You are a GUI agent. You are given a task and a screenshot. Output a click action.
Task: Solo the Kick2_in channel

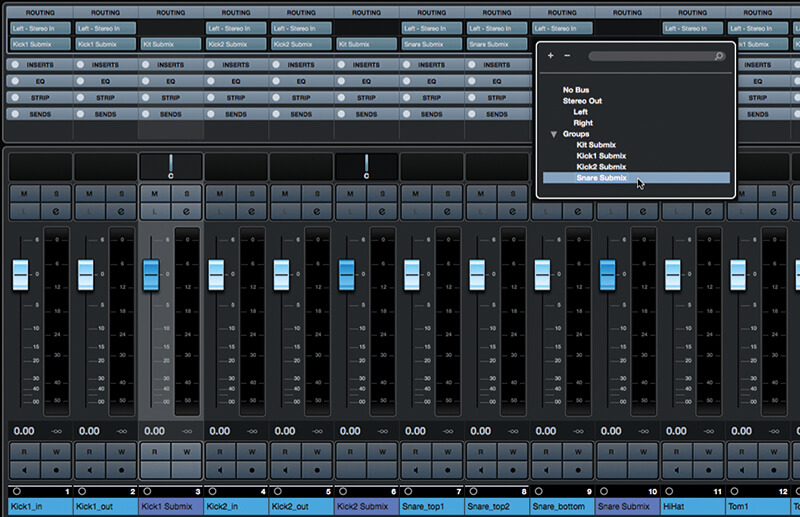coord(252,194)
